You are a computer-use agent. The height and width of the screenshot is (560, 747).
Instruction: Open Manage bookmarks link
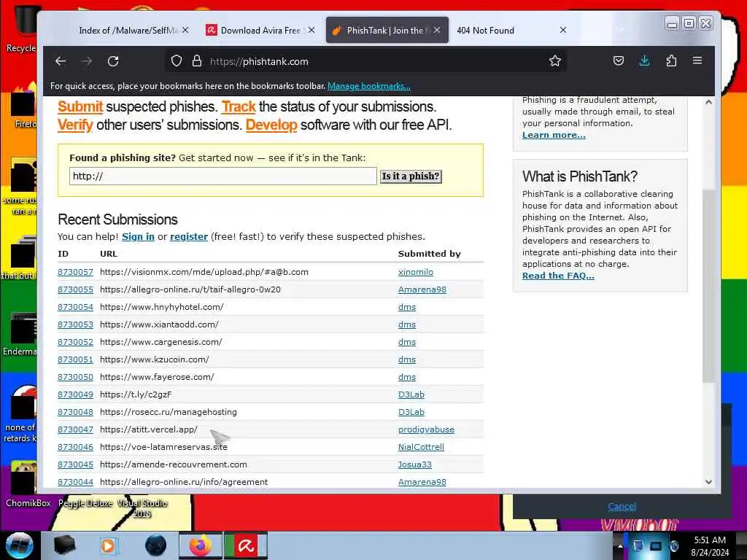[x=368, y=86]
